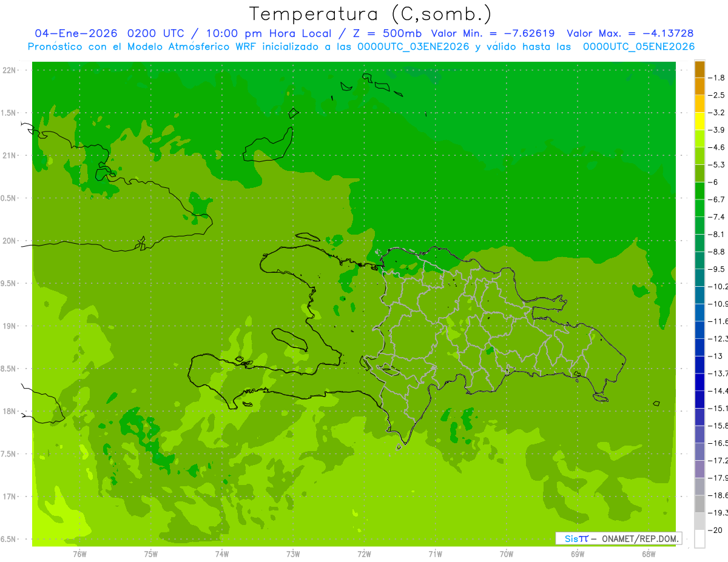The image size is (728, 562).
Task: Click the "Valor Min. = -7.62619" readout
Action: pos(493,33)
